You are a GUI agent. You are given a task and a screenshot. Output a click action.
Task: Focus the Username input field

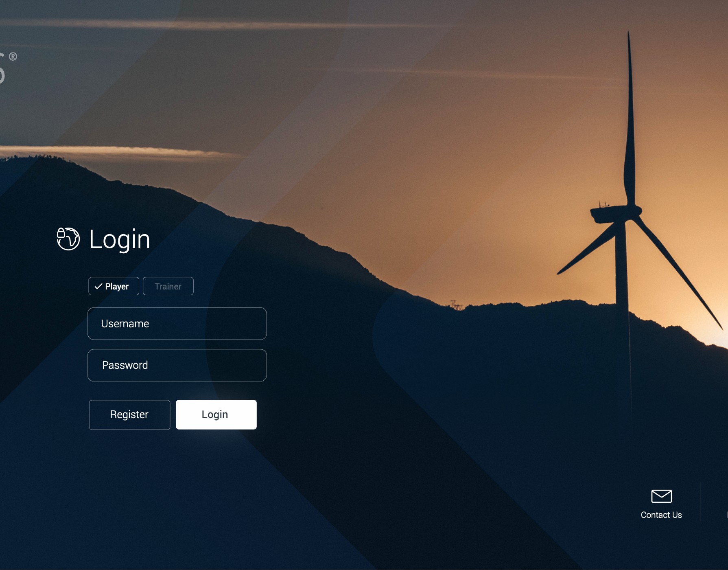177,324
